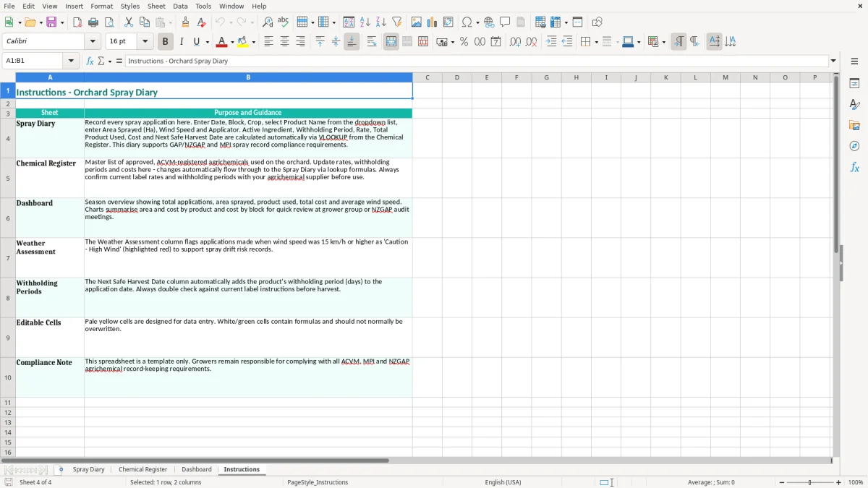Screen dimensions: 868x488
Task: Open the Special Character omega icon
Action: pos(467,22)
